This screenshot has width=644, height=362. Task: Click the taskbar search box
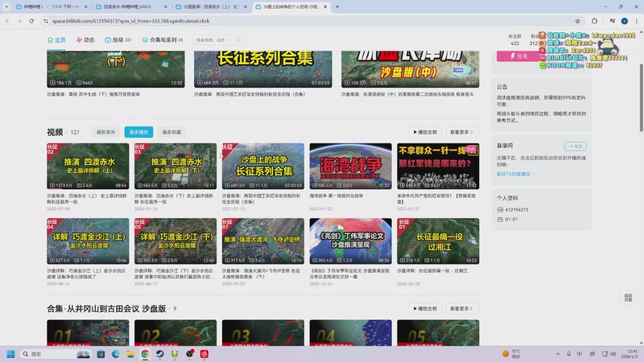coord(56,354)
